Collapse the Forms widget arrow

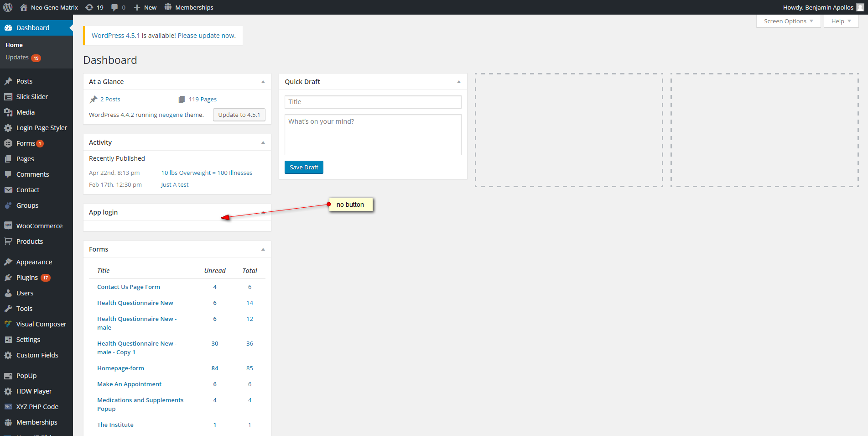click(263, 249)
